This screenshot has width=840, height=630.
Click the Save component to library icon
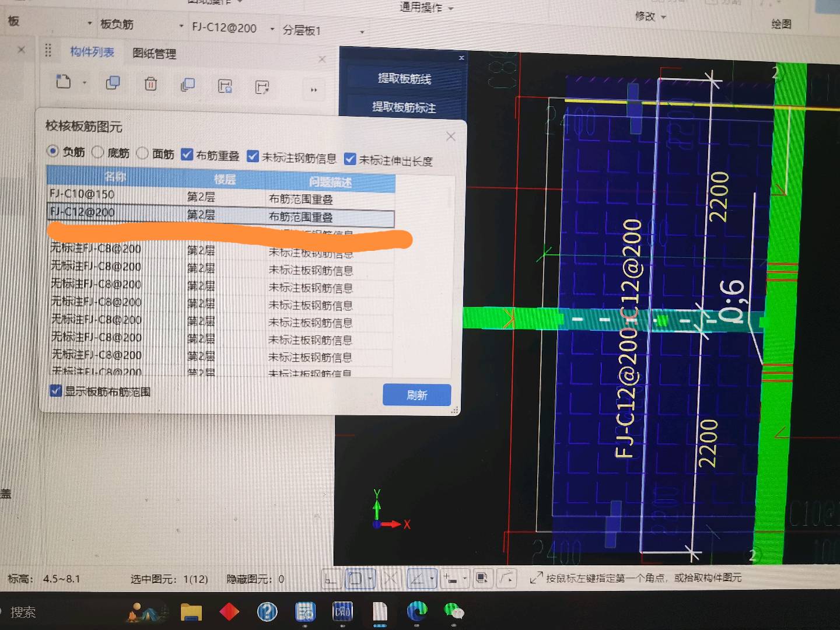point(225,86)
